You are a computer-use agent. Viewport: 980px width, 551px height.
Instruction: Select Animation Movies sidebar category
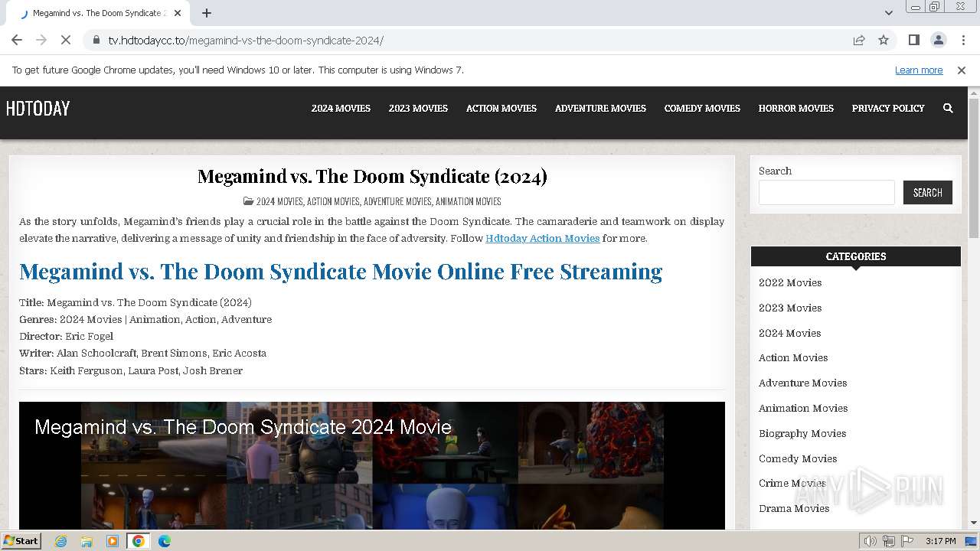click(x=803, y=408)
